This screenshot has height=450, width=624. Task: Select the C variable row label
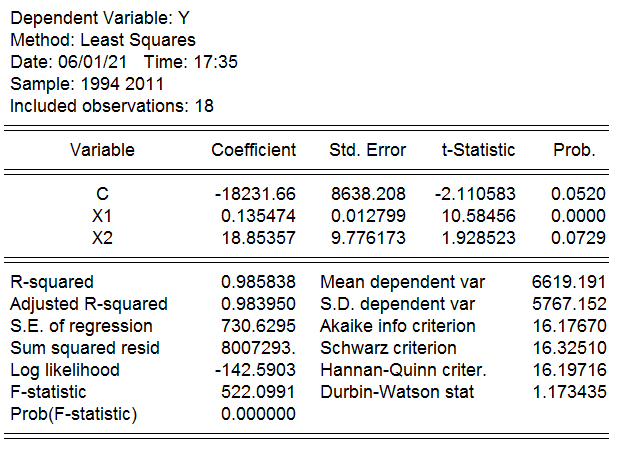(x=102, y=194)
